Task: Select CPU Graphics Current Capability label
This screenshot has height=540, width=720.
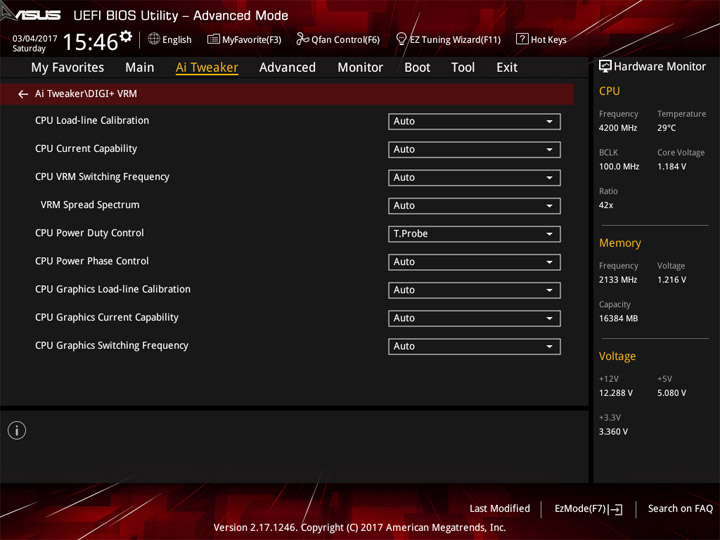Action: (107, 317)
